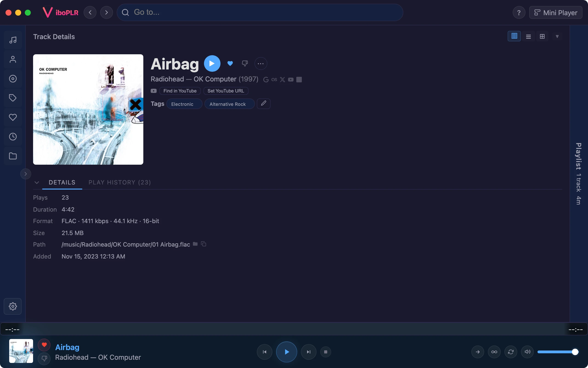Toggle the red heart in the player bar
Viewport: 588px width, 368px height.
pos(44,345)
